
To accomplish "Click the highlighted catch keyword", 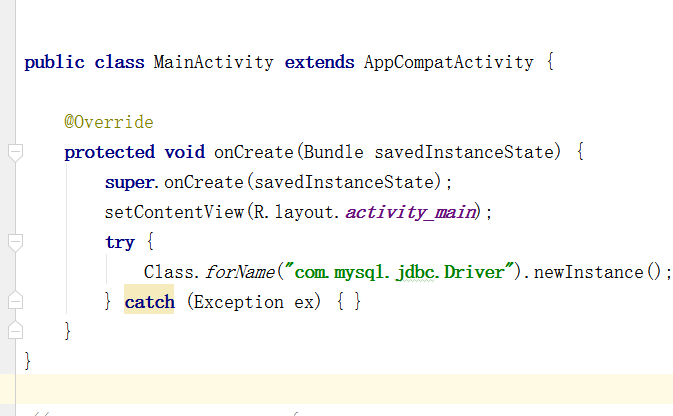I will [x=149, y=302].
